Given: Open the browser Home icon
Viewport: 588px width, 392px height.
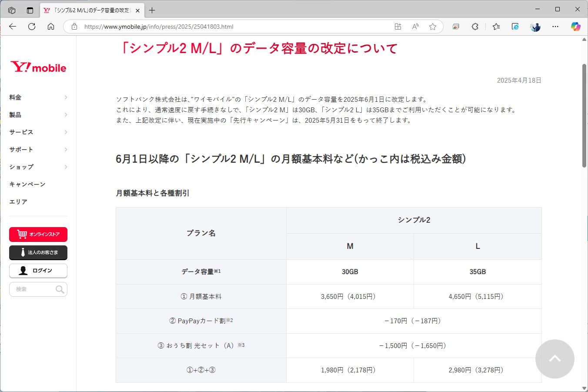Looking at the screenshot, I should click(51, 26).
